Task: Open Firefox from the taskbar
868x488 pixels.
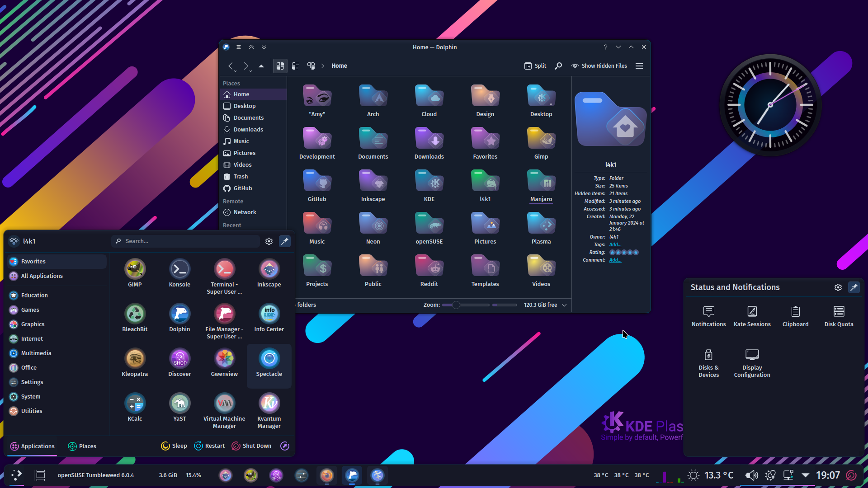Action: (x=326, y=475)
